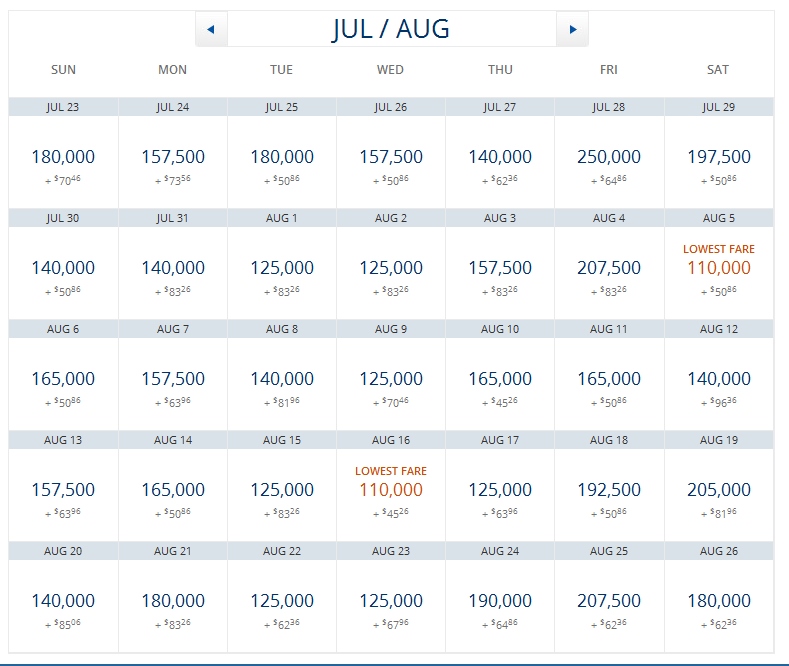Choose Jul 31 fare of 140,000 miles
Image resolution: width=789 pixels, height=666 pixels.
[172, 268]
